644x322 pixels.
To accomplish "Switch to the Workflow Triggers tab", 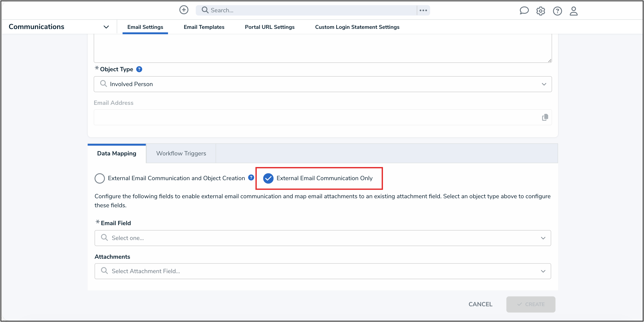I will point(181,153).
